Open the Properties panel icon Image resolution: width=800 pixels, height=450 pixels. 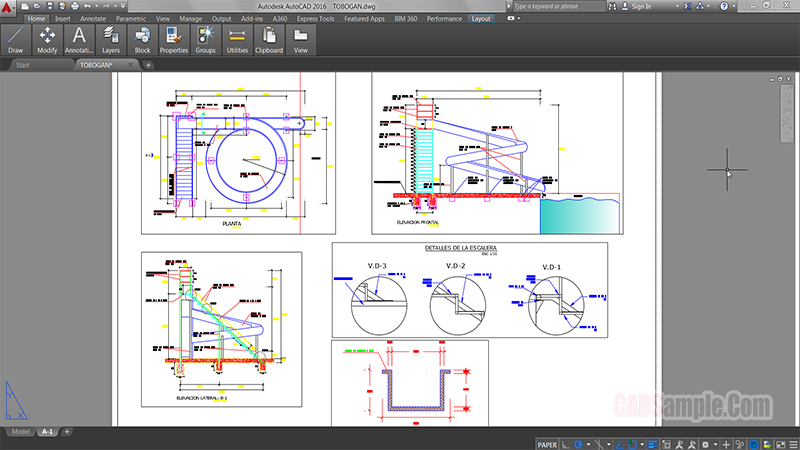tap(173, 39)
